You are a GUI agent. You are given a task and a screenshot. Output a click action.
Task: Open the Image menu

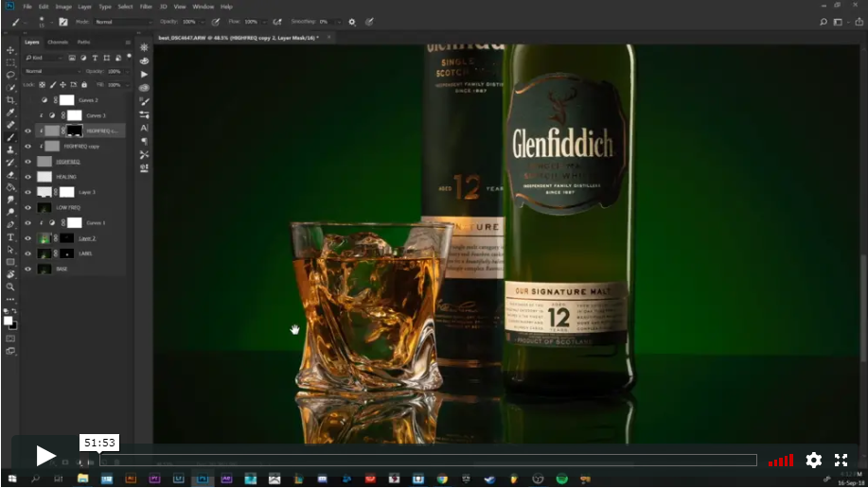(x=63, y=7)
